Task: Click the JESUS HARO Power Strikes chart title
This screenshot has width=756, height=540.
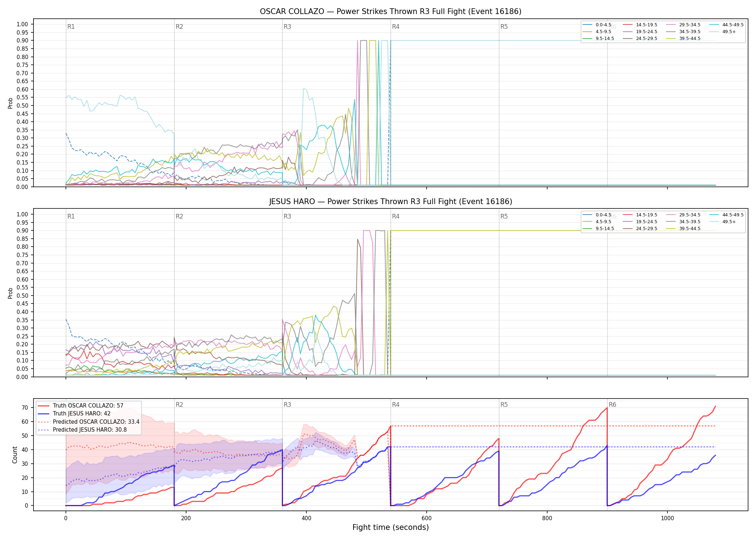Action: [391, 202]
